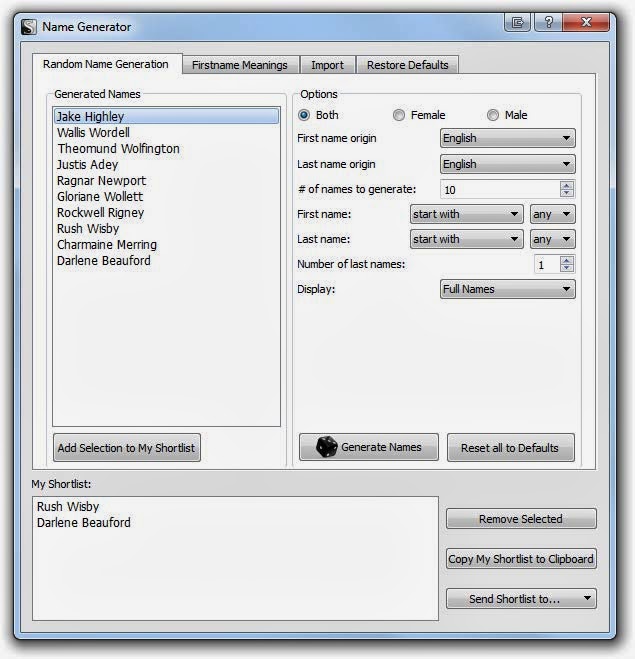Click the Remove Selected button

521,519
